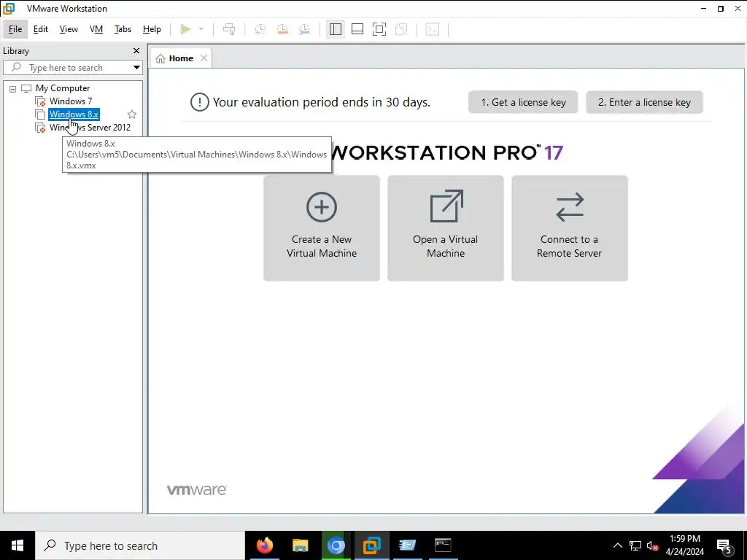
Task: Open the Command Prompt taskbar icon
Action: 443,545
